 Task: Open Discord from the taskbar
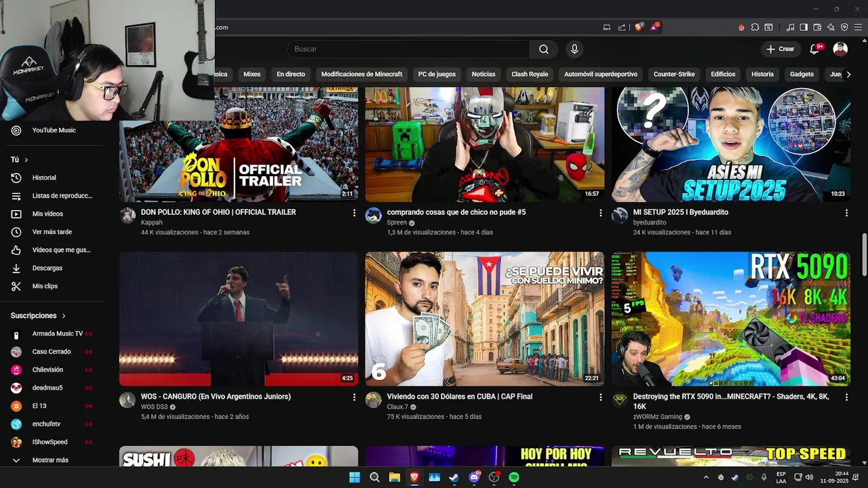[x=474, y=477]
